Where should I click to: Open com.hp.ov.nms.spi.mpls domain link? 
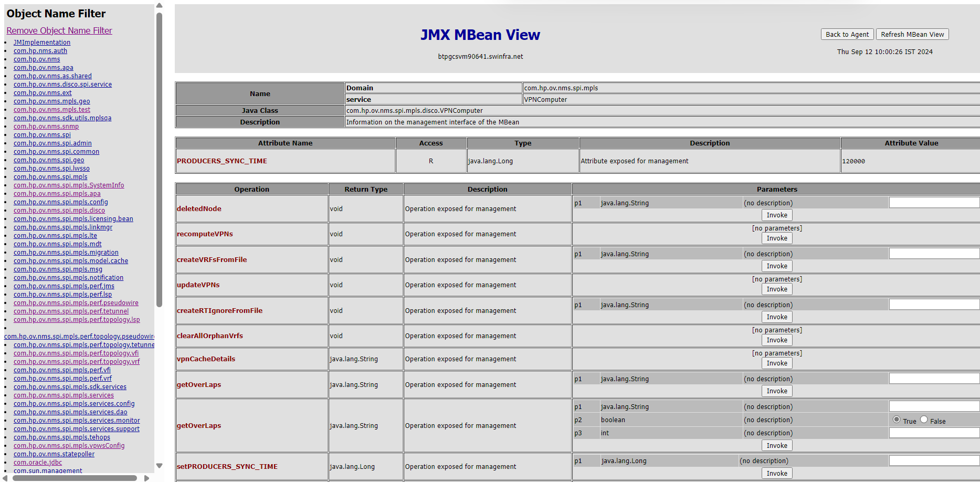point(50,177)
